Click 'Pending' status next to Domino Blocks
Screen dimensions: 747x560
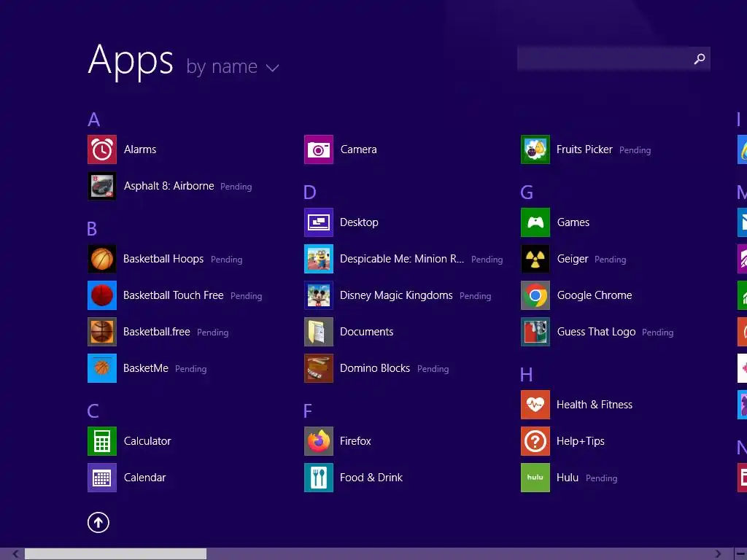433,369
